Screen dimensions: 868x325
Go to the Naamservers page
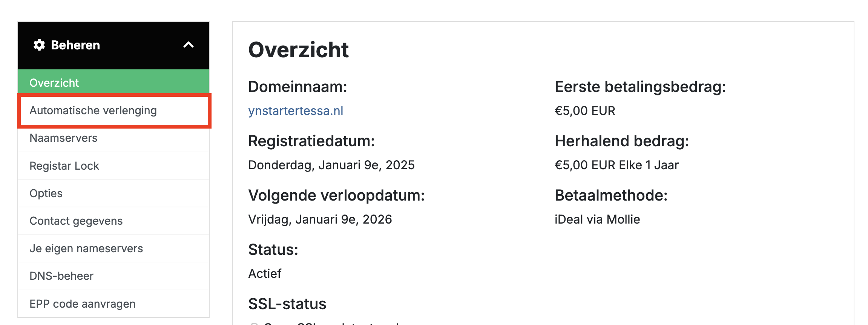point(63,138)
